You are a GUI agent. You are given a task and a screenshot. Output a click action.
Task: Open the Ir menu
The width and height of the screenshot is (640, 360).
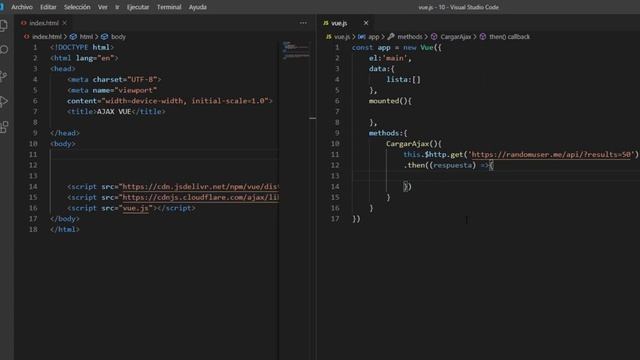coord(117,7)
